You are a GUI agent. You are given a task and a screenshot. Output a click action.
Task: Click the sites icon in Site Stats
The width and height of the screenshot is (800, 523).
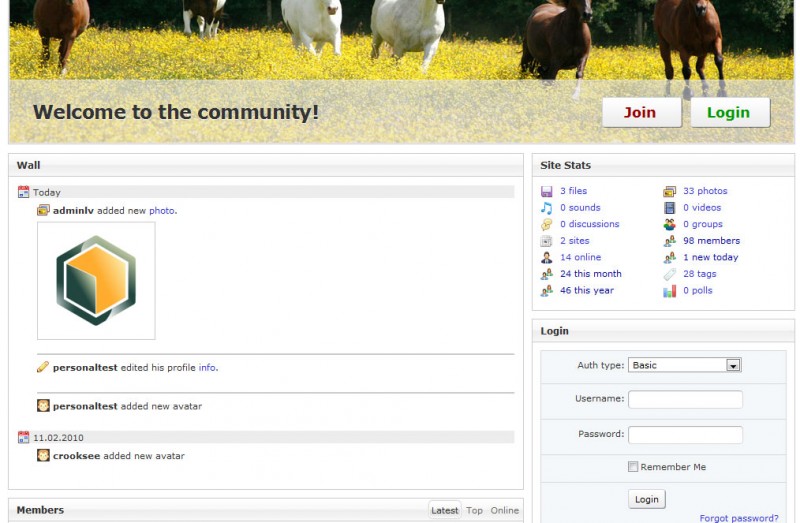[x=546, y=241]
